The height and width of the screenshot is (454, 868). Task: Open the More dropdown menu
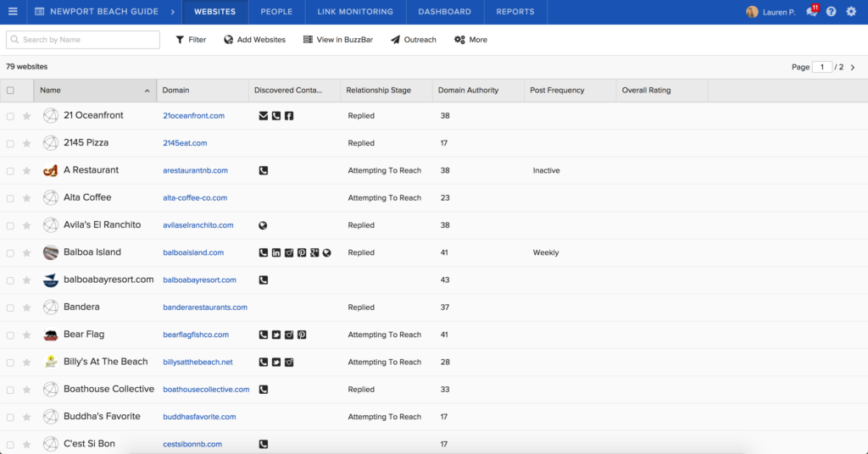tap(470, 40)
